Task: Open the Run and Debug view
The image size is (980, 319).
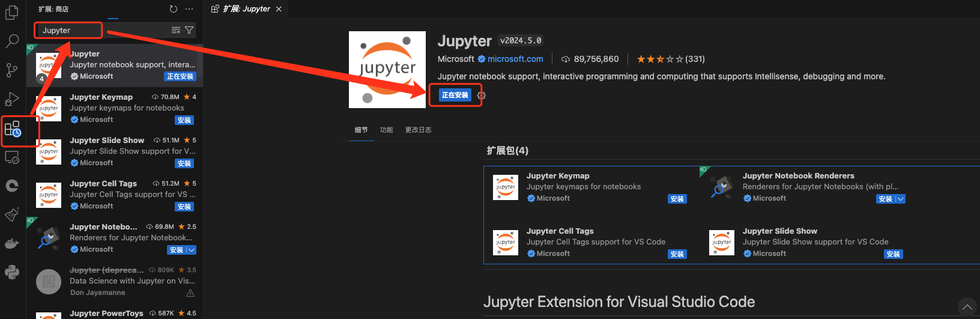Action: coord(12,99)
